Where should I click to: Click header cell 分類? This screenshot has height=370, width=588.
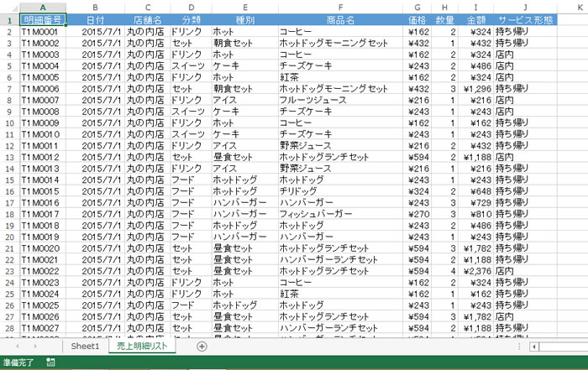tap(192, 20)
